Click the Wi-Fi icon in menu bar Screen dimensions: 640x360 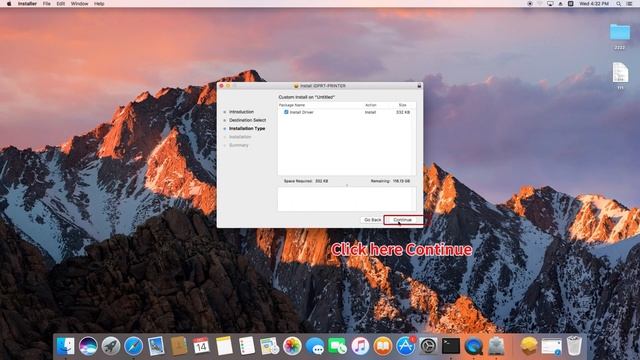(x=540, y=4)
